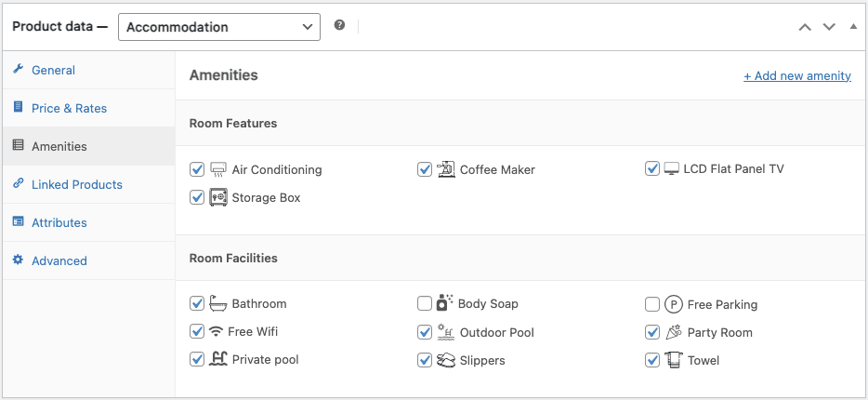The width and height of the screenshot is (868, 400).
Task: Click the Storage Box safe icon
Action: point(218,197)
